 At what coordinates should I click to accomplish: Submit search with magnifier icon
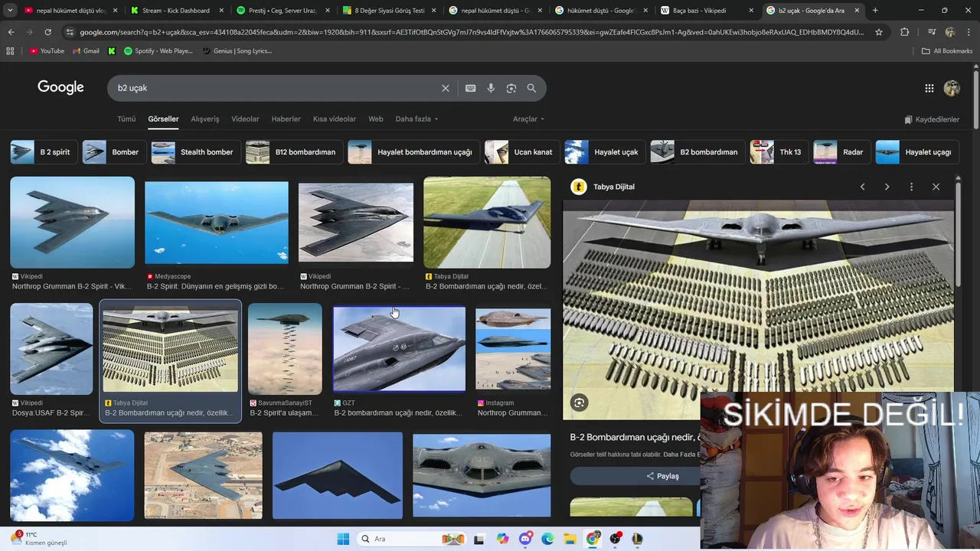pyautogui.click(x=531, y=88)
